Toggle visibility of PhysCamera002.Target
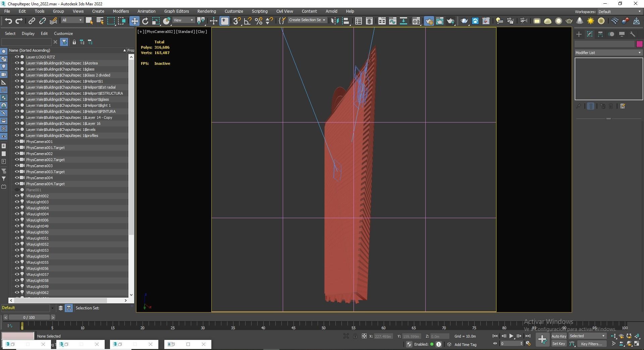The image size is (644, 350). [x=17, y=160]
